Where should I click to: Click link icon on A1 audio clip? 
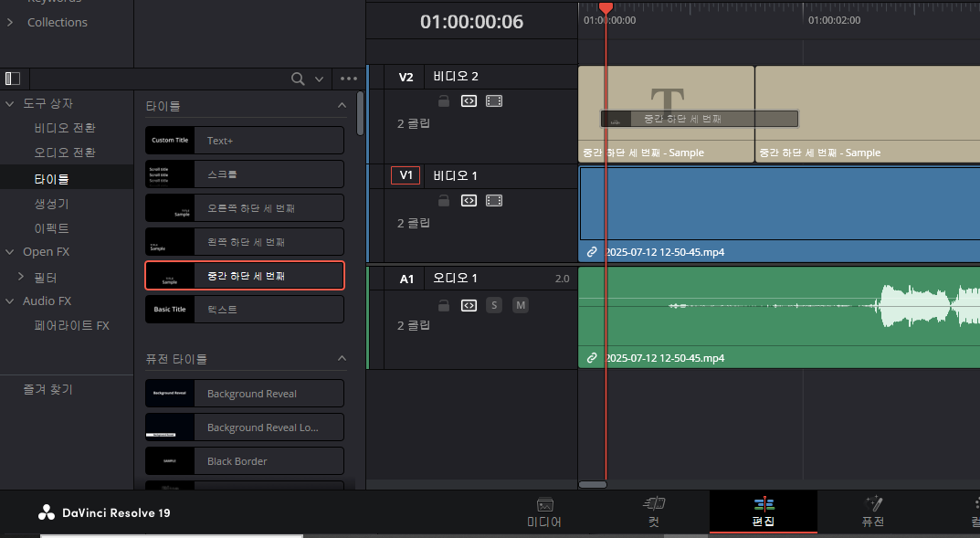[x=591, y=358]
